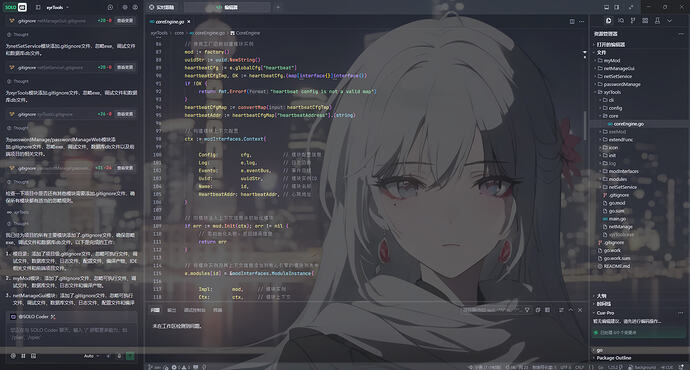The height and width of the screenshot is (370, 690).
Task: Open settings gear in chat header
Action: coord(125,7)
